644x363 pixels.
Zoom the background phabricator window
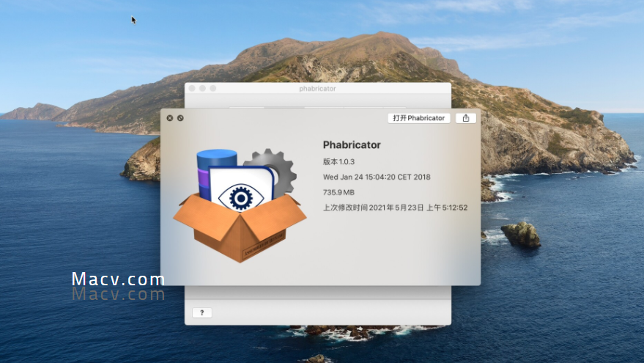(213, 89)
